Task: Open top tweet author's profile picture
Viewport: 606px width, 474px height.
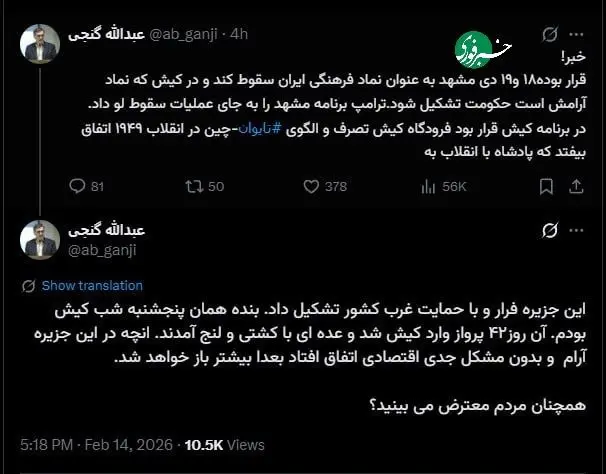Action: [40, 44]
